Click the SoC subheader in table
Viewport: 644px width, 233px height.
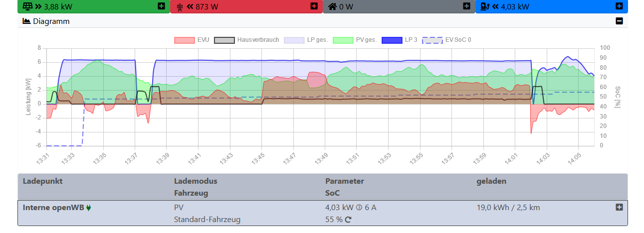[332, 193]
